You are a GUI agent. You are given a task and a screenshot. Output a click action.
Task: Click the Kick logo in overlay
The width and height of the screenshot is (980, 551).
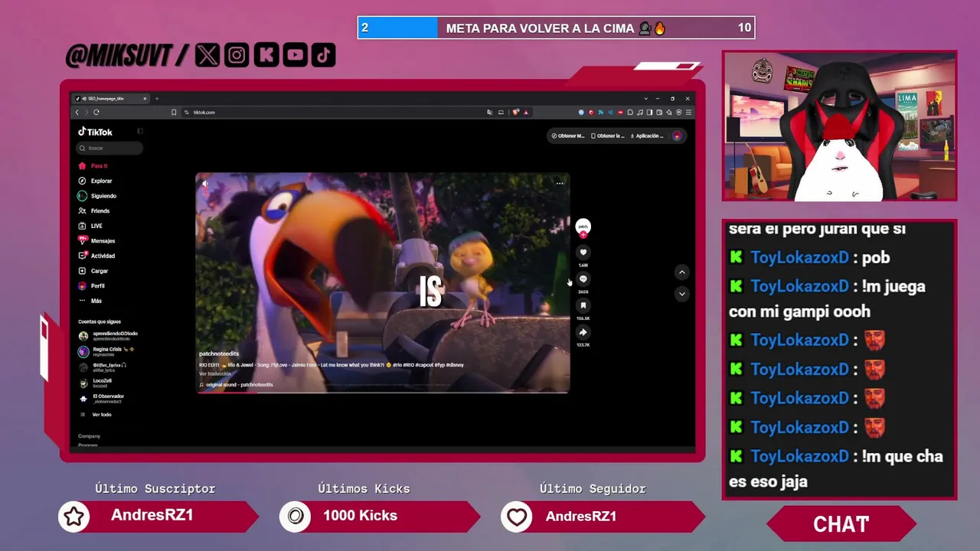(x=266, y=55)
